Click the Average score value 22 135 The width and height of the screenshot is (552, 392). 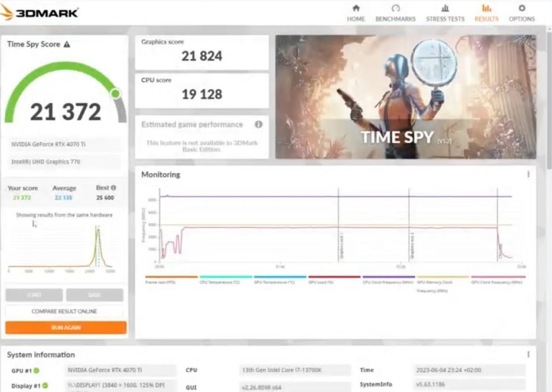click(63, 198)
